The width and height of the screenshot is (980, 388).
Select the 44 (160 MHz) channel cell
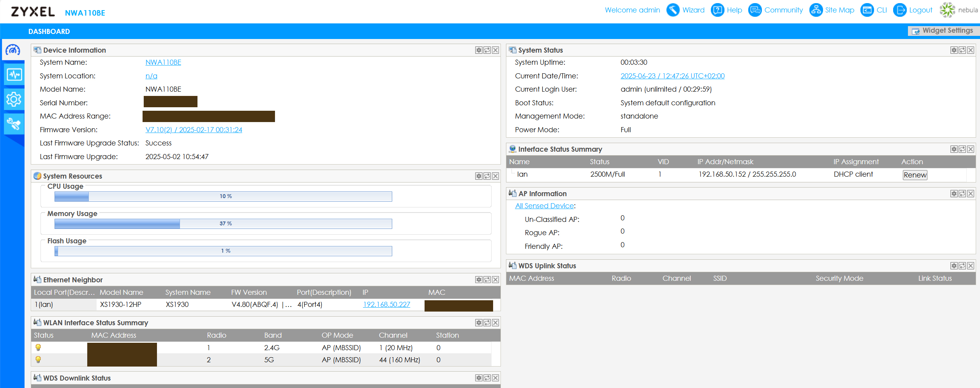pyautogui.click(x=400, y=360)
